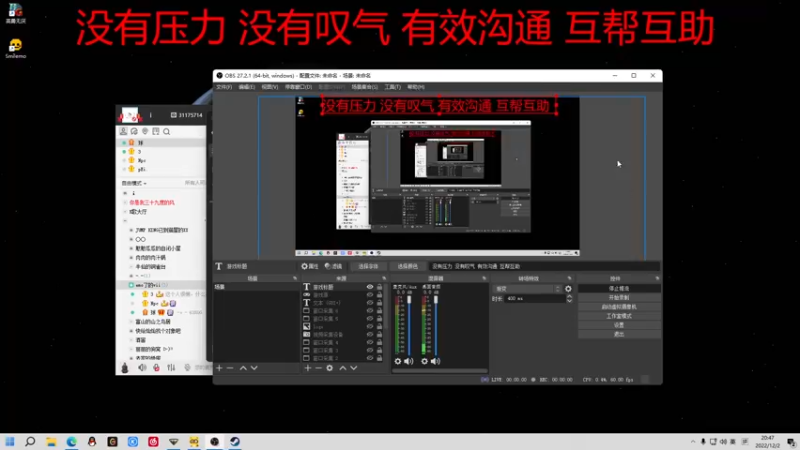Image resolution: width=800 pixels, height=450 pixels.
Task: Click mixer panel horizontal scrollbar
Action: (439, 371)
